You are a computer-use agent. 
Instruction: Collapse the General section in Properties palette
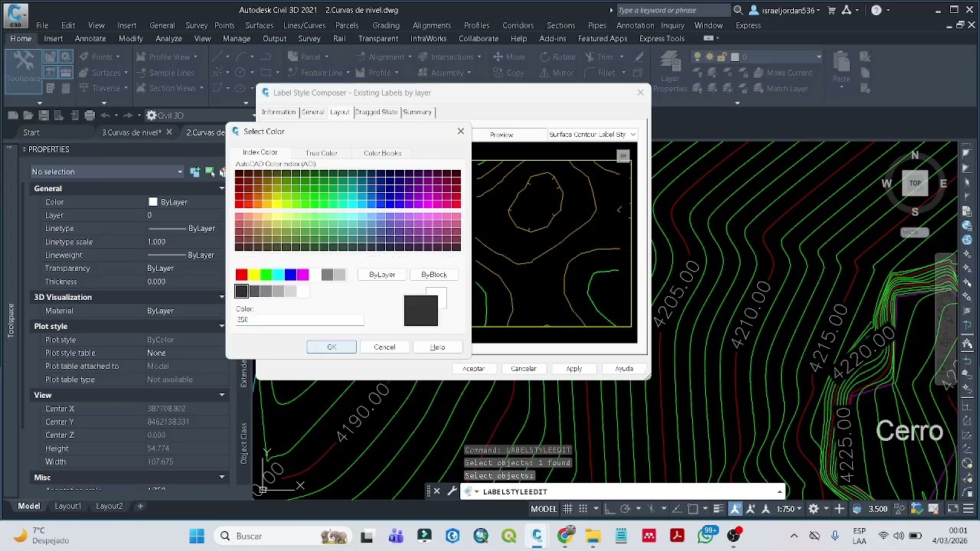(222, 188)
